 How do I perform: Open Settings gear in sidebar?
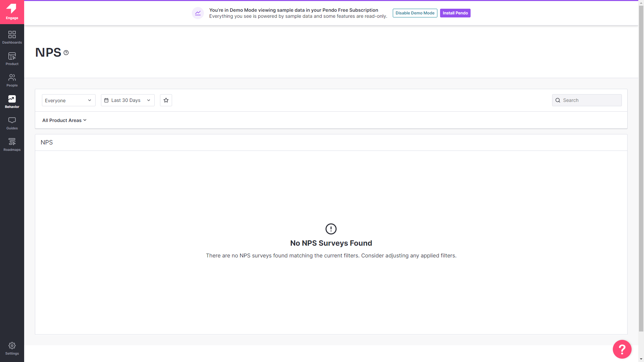pyautogui.click(x=12, y=348)
